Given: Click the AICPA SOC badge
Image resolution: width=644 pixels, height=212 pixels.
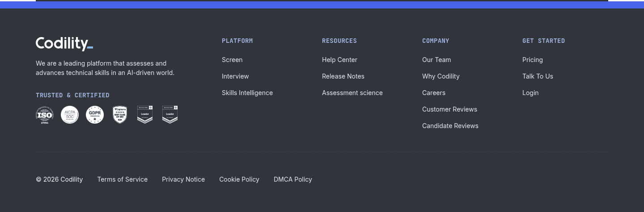Looking at the screenshot, I should 70,115.
